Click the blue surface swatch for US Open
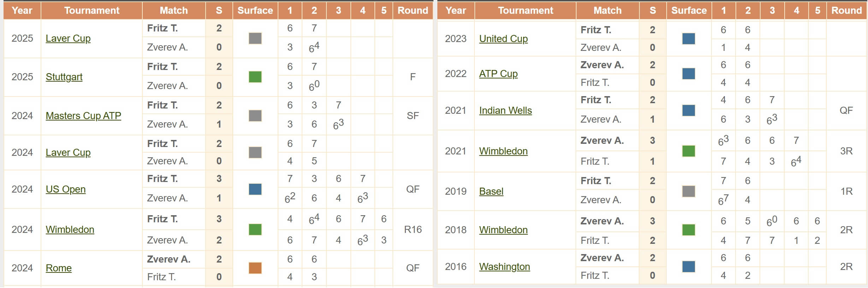The height and width of the screenshot is (288, 868). (255, 189)
